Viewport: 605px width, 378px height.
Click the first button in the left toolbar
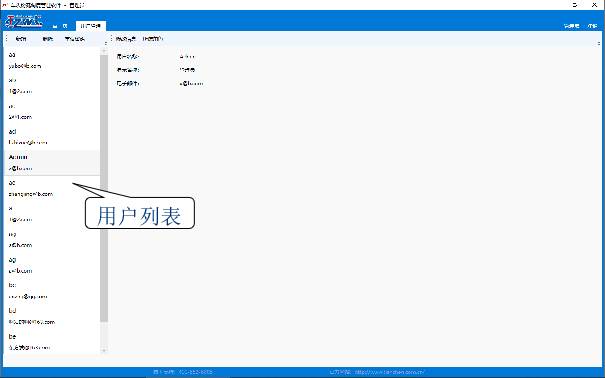pyautogui.click(x=21, y=39)
